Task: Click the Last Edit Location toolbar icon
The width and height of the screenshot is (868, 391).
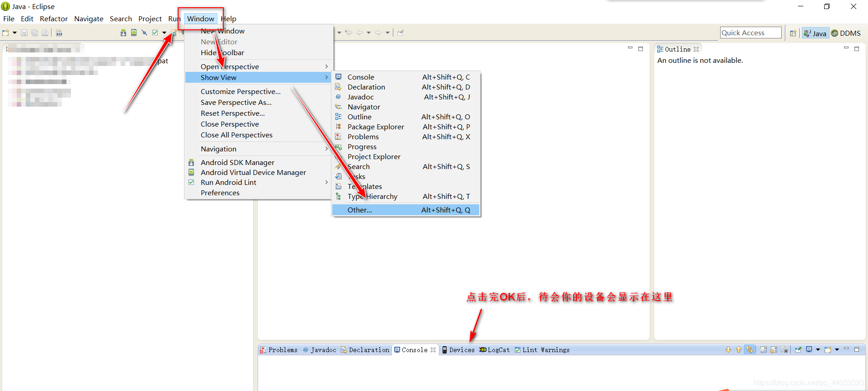Action: point(349,33)
